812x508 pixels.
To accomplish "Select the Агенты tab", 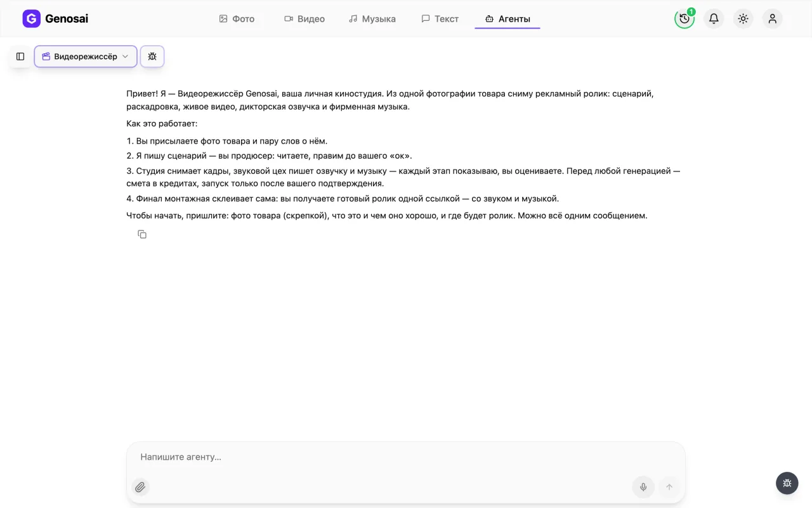I will coord(507,19).
